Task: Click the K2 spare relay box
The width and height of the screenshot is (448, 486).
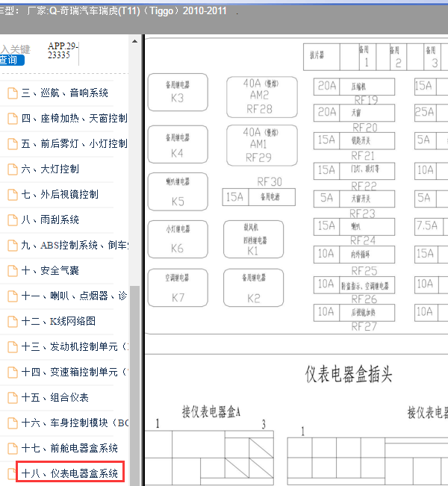Action: [254, 288]
